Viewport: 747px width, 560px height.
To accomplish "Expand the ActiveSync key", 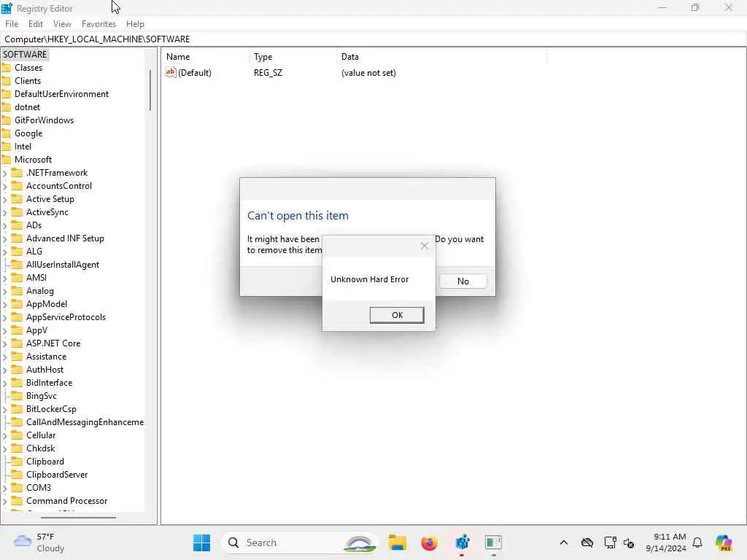I will pos(5,213).
